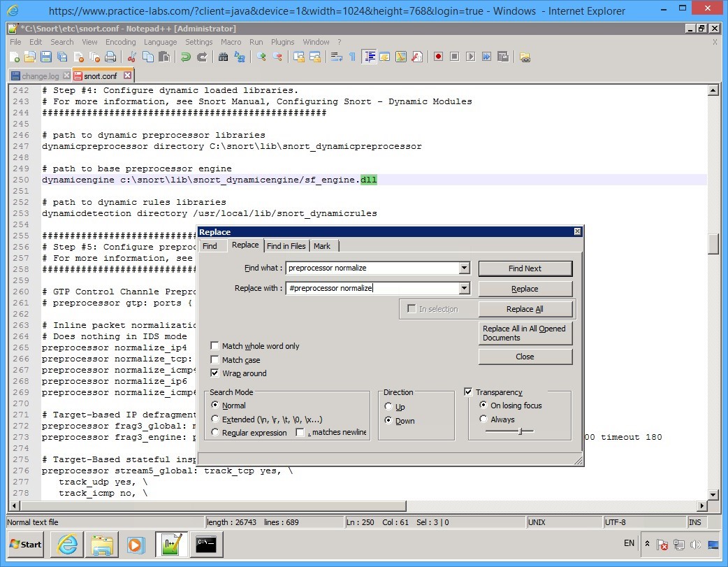The width and height of the screenshot is (728, 567).
Task: Launch Notepad++ from the taskbar
Action: [x=171, y=545]
